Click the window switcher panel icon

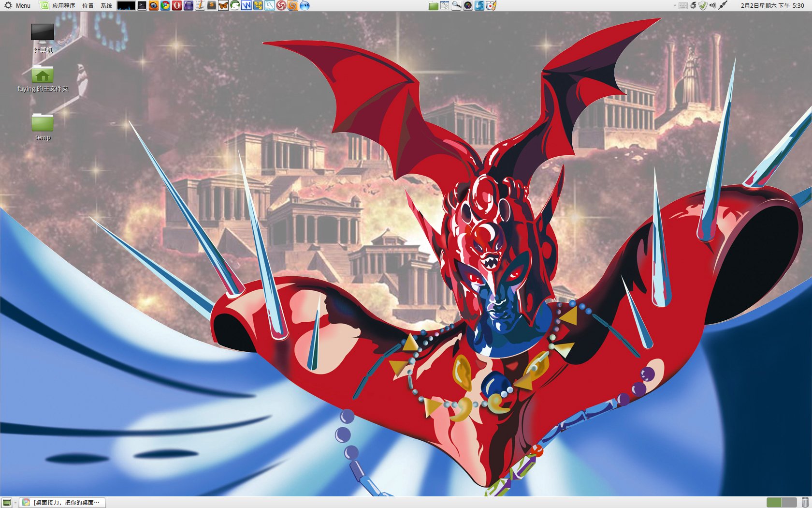click(445, 5)
